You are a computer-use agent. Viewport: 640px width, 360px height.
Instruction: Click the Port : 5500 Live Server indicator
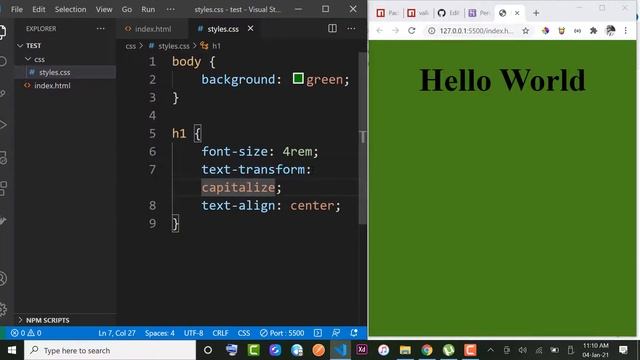pyautogui.click(x=282, y=333)
